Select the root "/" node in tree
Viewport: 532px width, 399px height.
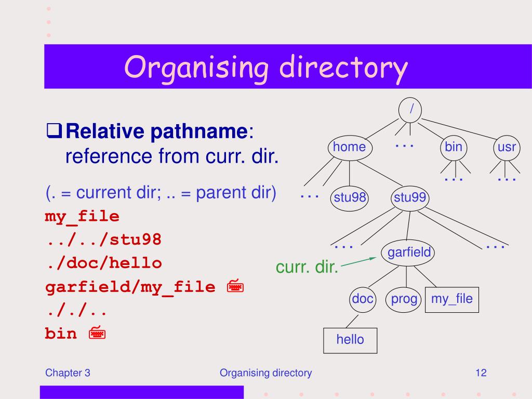coord(410,110)
